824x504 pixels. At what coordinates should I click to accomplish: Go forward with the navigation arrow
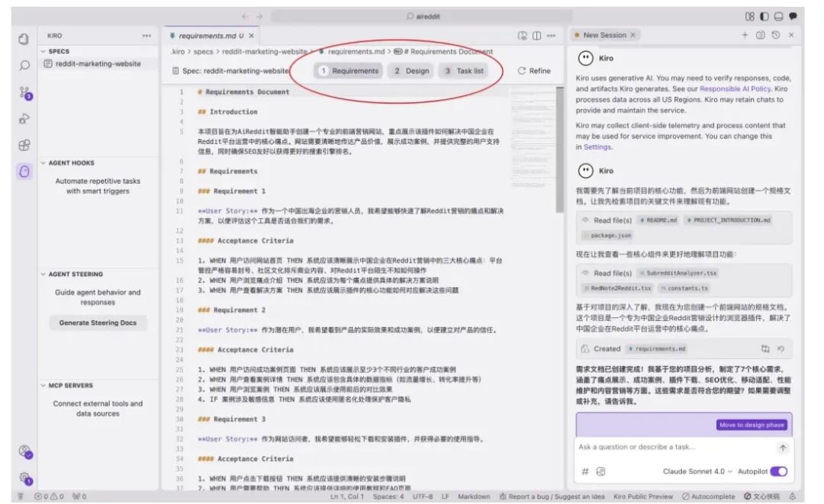[259, 17]
